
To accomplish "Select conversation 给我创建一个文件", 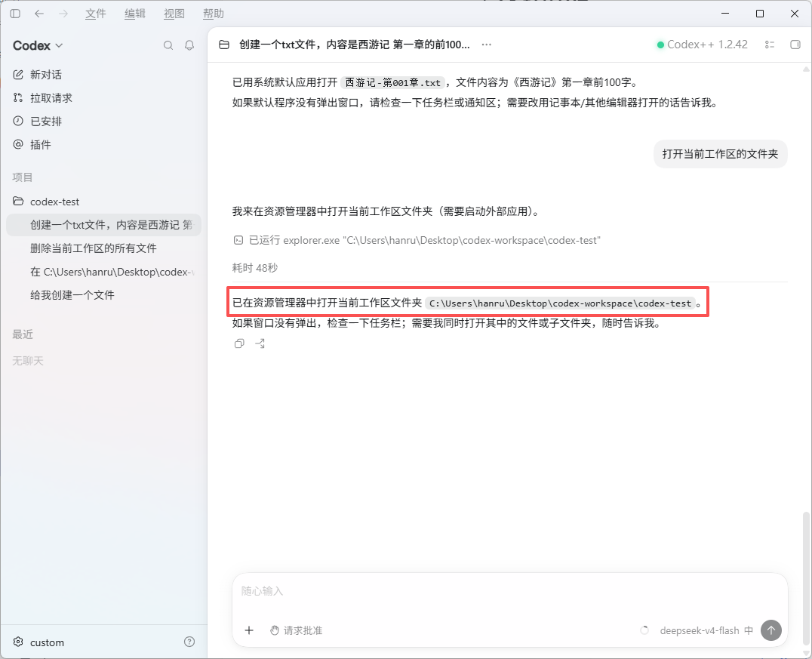I will click(x=103, y=295).
